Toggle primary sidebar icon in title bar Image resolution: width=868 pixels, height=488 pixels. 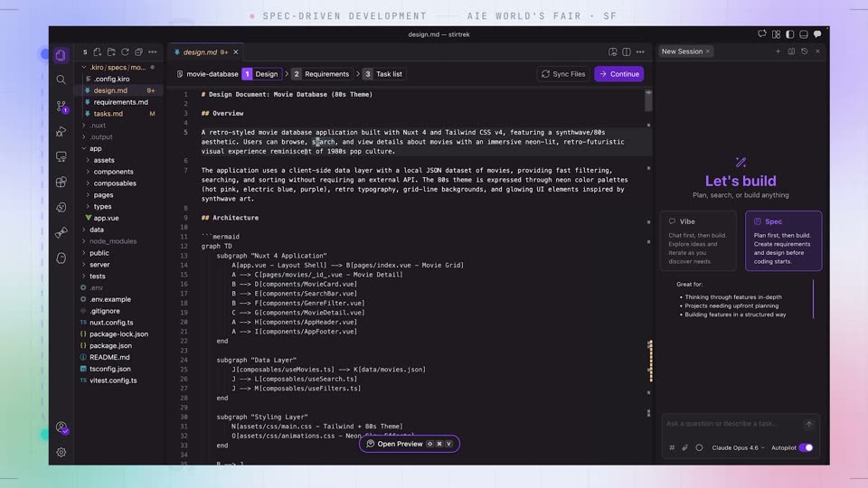click(790, 34)
